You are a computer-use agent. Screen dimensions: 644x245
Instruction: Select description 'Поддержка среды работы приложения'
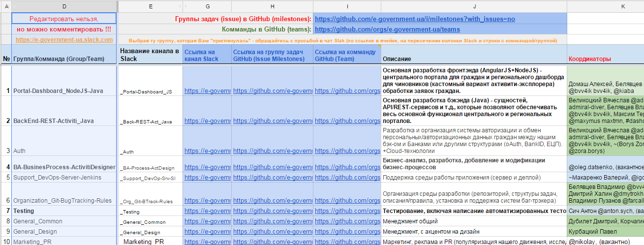click(x=474, y=177)
